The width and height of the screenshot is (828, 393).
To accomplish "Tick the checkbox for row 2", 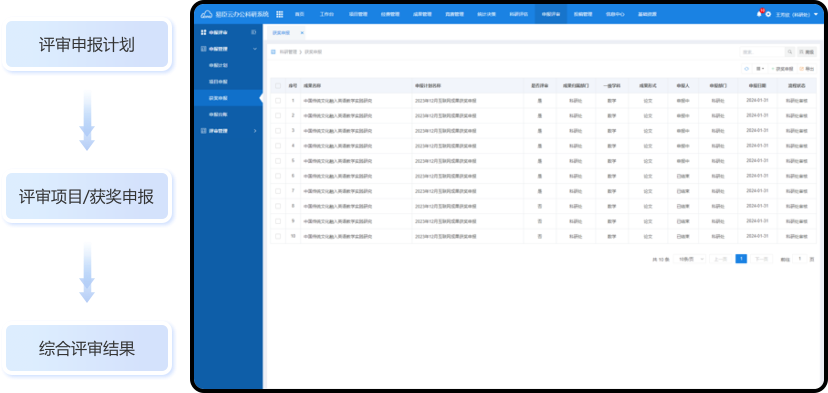I will point(278,116).
